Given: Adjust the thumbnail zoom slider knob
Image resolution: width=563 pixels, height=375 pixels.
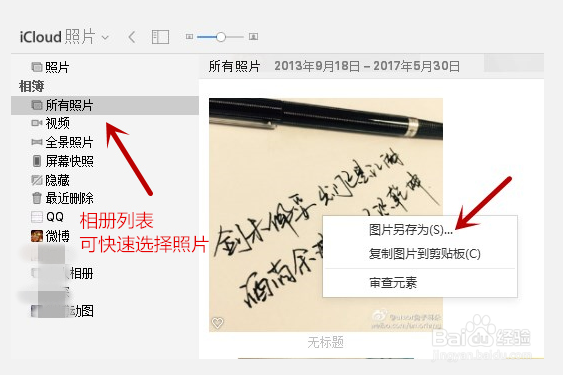Looking at the screenshot, I should (221, 37).
